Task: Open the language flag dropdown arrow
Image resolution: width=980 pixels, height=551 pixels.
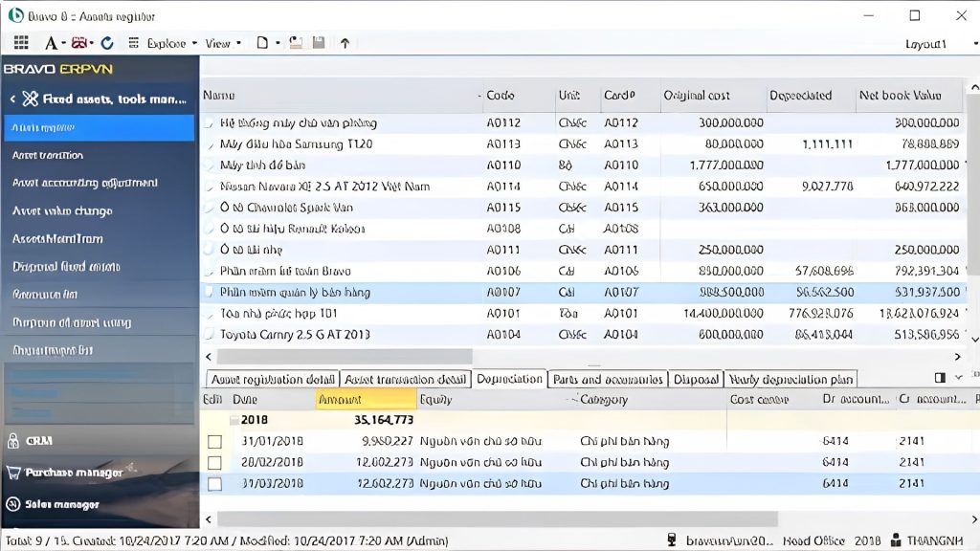Action: [x=91, y=43]
